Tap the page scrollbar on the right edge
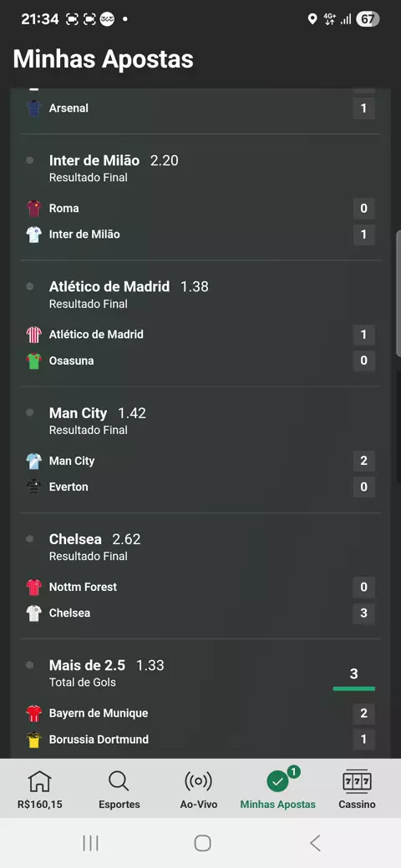The width and height of the screenshot is (401, 868). 398,294
